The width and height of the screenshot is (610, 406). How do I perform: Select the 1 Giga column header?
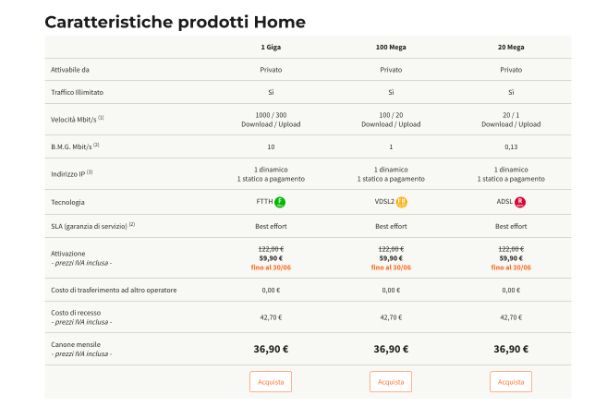271,47
